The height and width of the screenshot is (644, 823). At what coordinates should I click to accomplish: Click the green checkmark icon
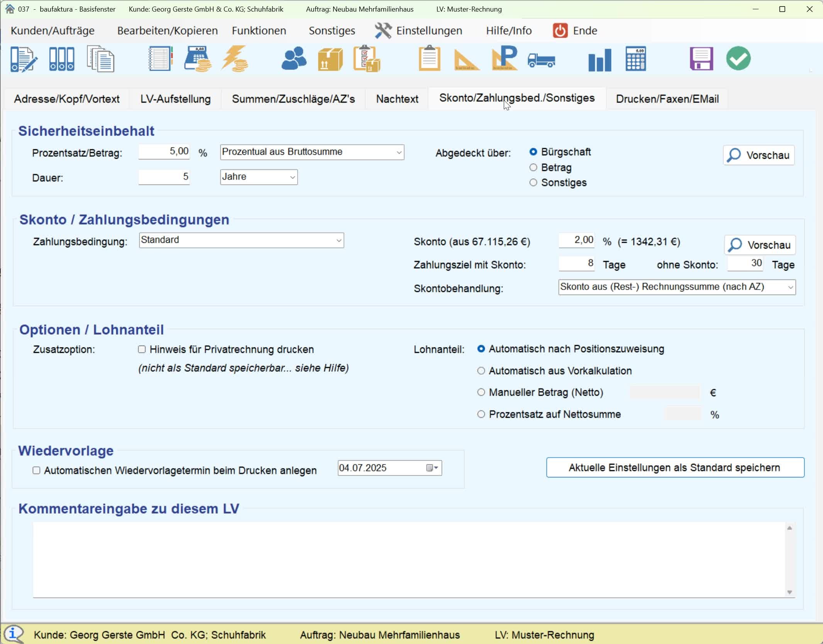[x=738, y=59]
